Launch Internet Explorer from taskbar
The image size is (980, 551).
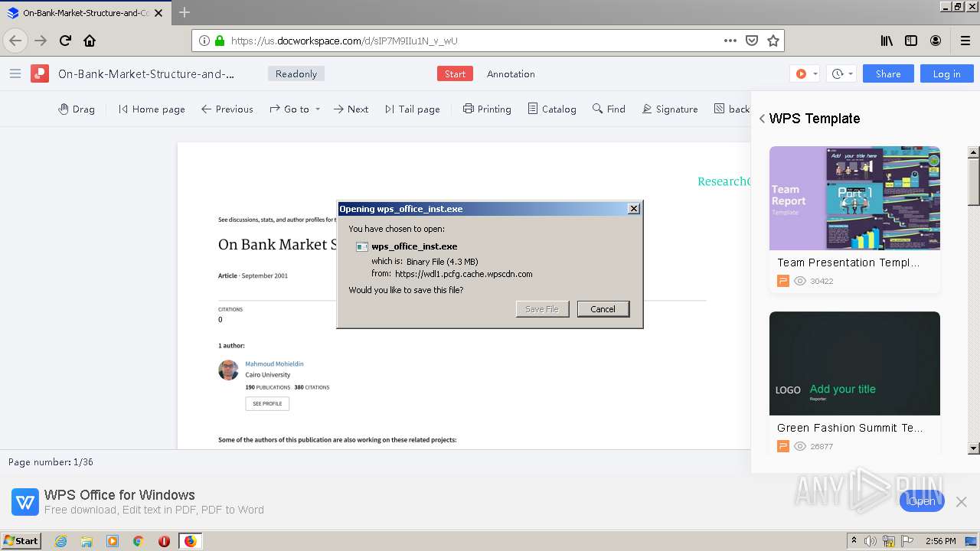point(60,541)
